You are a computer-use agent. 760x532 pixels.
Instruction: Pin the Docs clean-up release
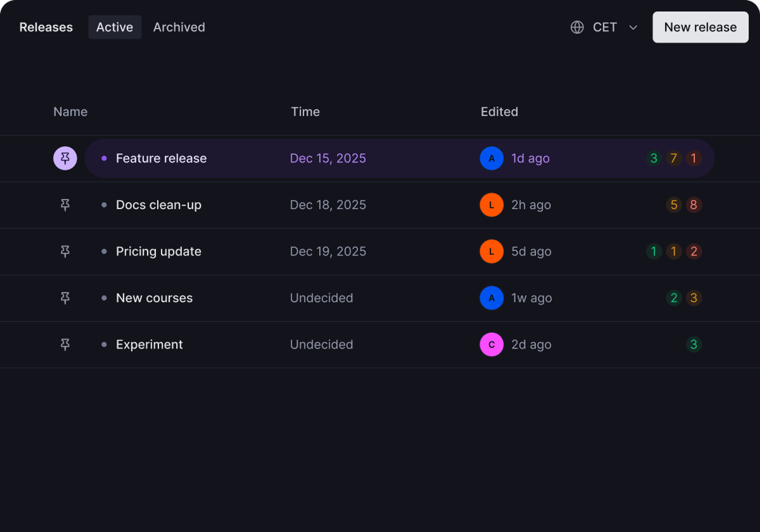pyautogui.click(x=65, y=205)
